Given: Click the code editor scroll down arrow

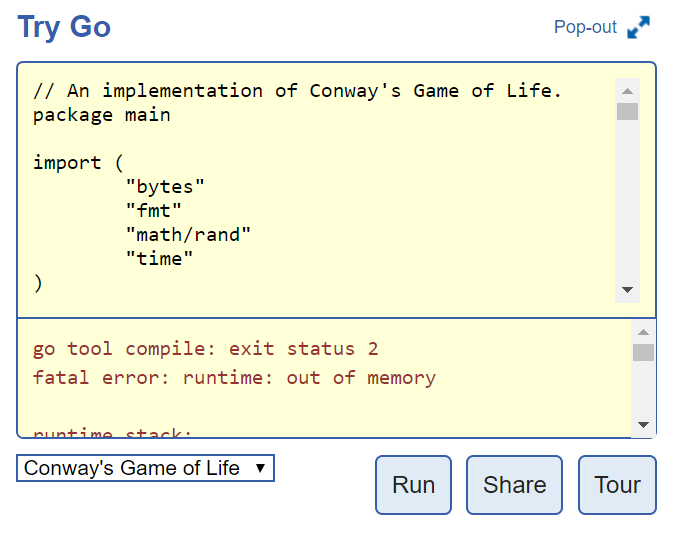Looking at the screenshot, I should click(628, 290).
